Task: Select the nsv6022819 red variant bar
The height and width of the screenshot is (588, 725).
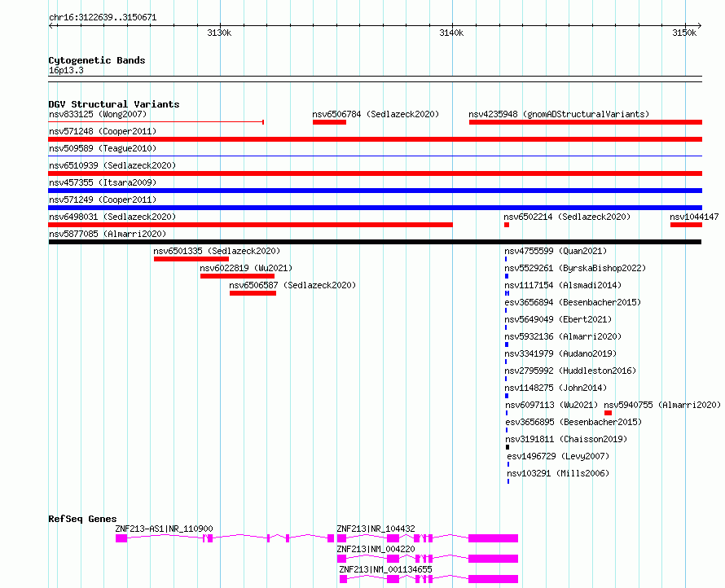Action: (237, 276)
